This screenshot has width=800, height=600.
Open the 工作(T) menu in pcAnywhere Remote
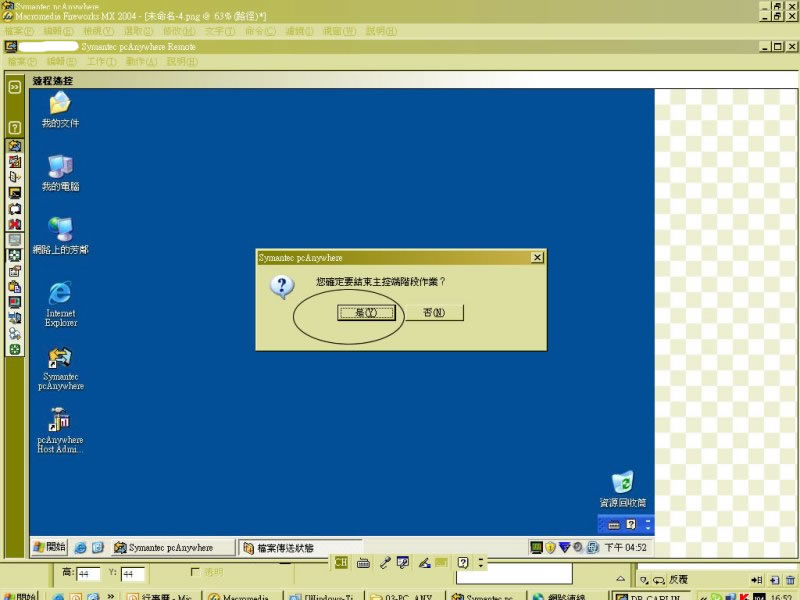[x=101, y=62]
